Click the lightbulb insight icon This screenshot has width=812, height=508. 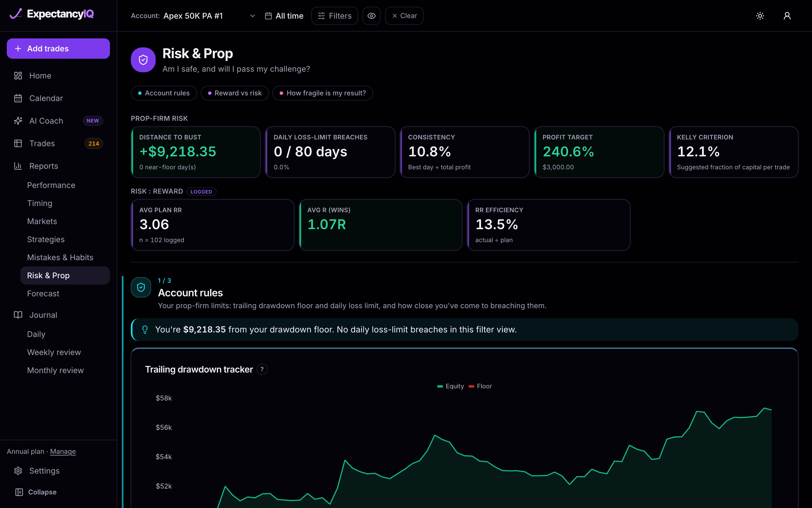pyautogui.click(x=145, y=330)
